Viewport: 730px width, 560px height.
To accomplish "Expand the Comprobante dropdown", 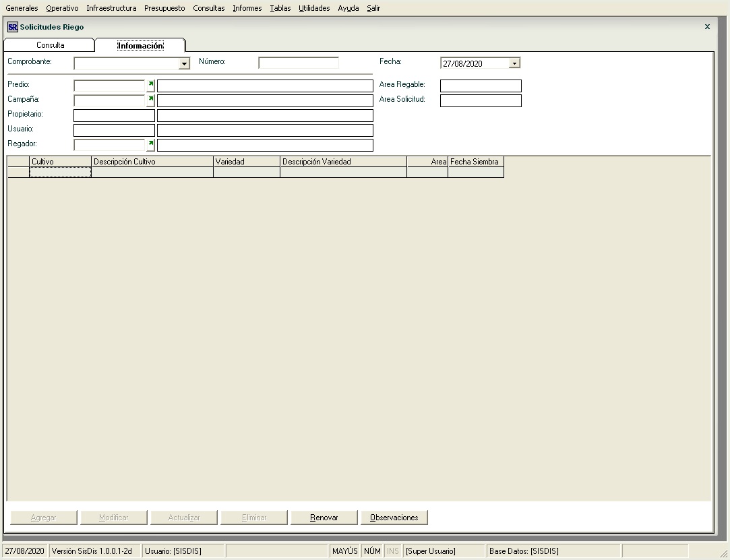I will (184, 64).
